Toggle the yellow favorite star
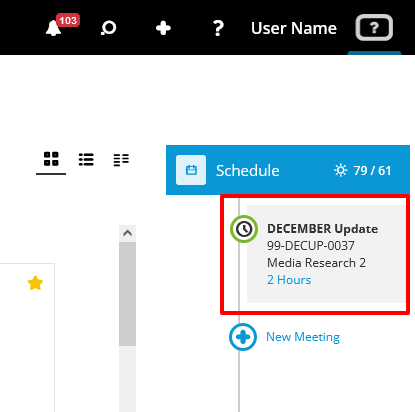Screen dimensions: 415x412 coord(35,283)
